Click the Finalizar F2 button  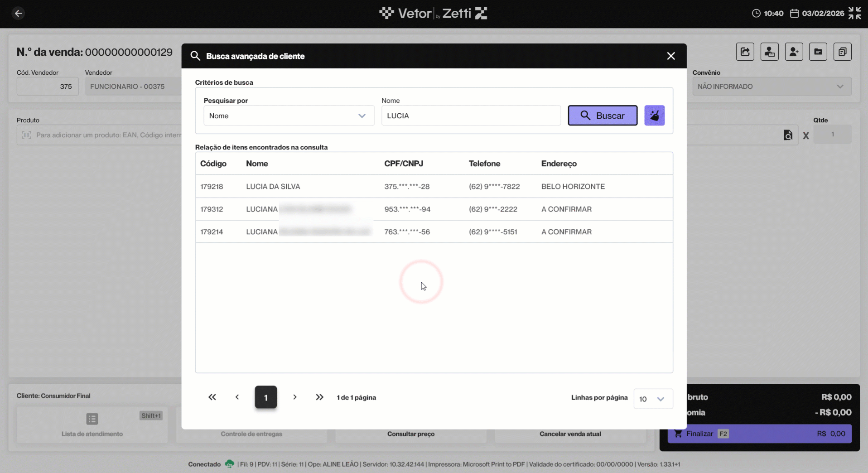click(x=759, y=434)
